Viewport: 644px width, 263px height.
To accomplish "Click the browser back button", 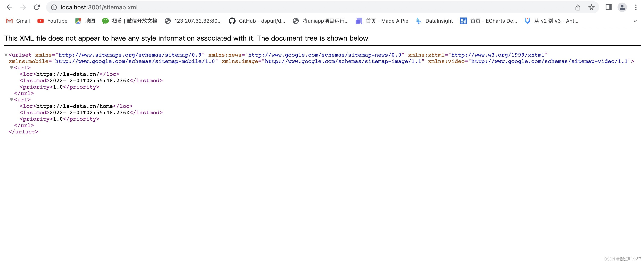I will point(9,7).
